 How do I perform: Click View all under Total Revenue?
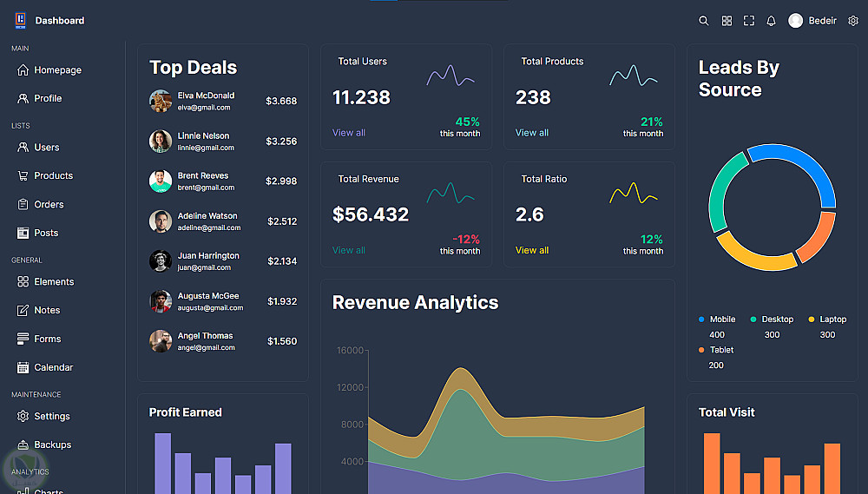coord(349,250)
